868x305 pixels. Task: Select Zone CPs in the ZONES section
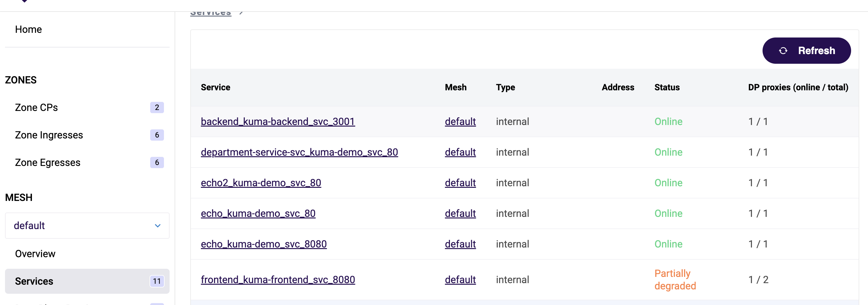pos(36,107)
